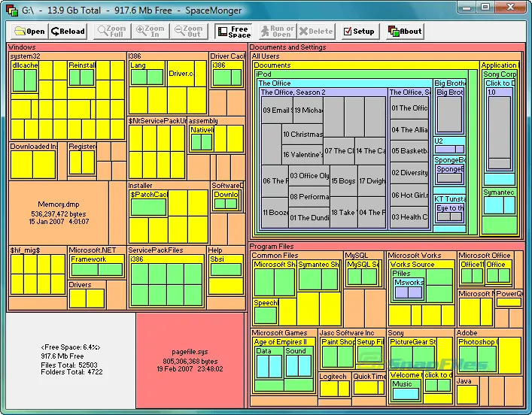Toggle the Free Space display button
Viewport: 532px width, 415px height.
[233, 31]
